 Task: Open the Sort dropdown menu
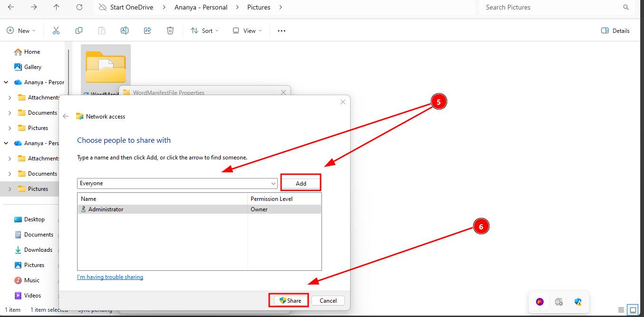point(205,30)
